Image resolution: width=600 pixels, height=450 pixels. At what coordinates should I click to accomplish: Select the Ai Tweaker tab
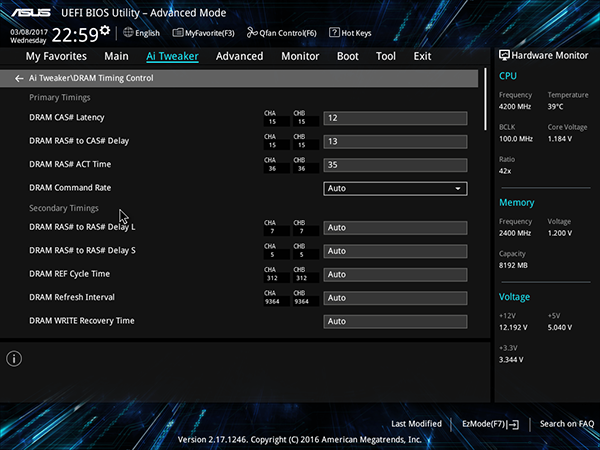172,56
